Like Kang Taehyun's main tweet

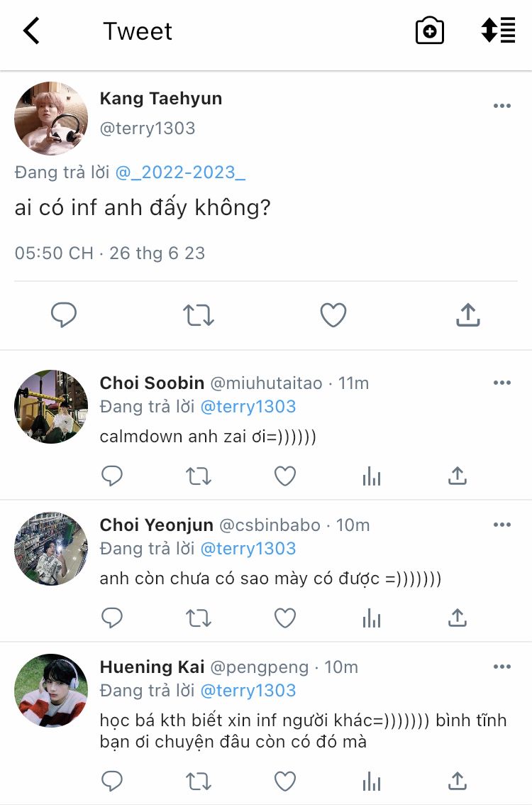333,315
